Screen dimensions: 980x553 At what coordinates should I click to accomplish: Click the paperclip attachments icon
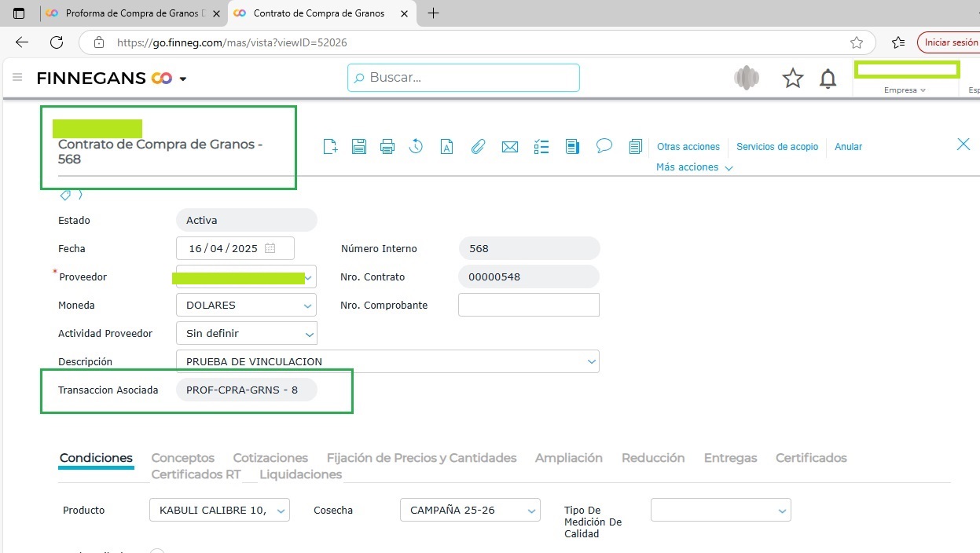pos(478,147)
